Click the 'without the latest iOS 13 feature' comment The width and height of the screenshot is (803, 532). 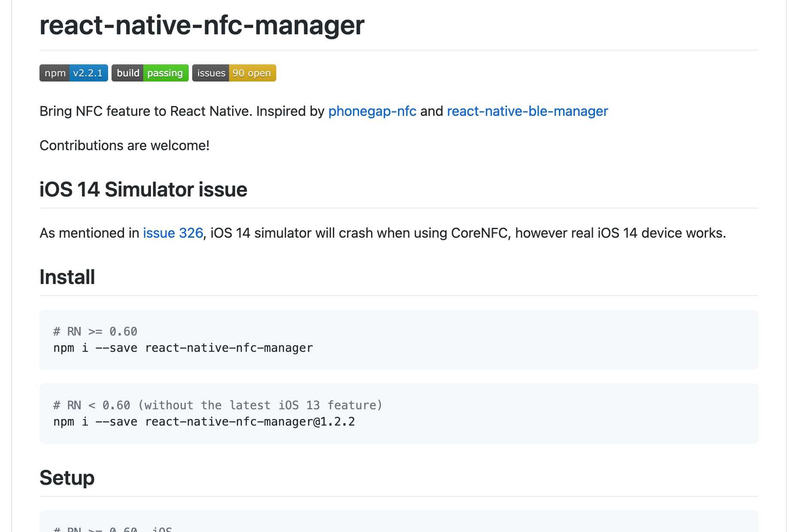(260, 405)
